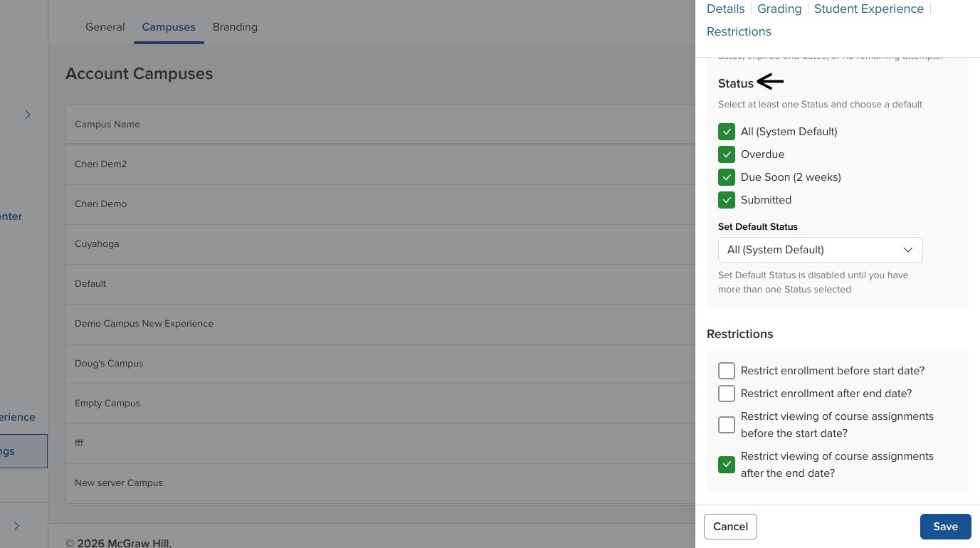Check Restrict viewing assignments before start date
Viewport: 980px width, 548px height.
pos(727,425)
